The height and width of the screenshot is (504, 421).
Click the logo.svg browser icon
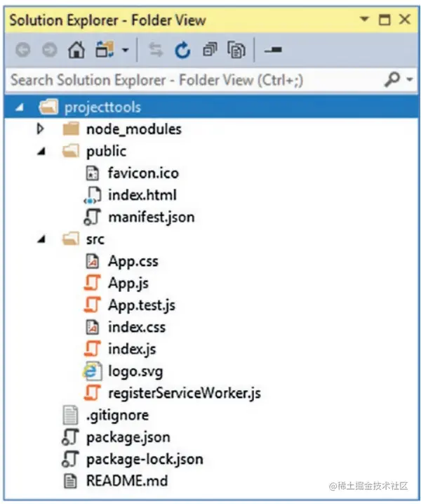(93, 371)
